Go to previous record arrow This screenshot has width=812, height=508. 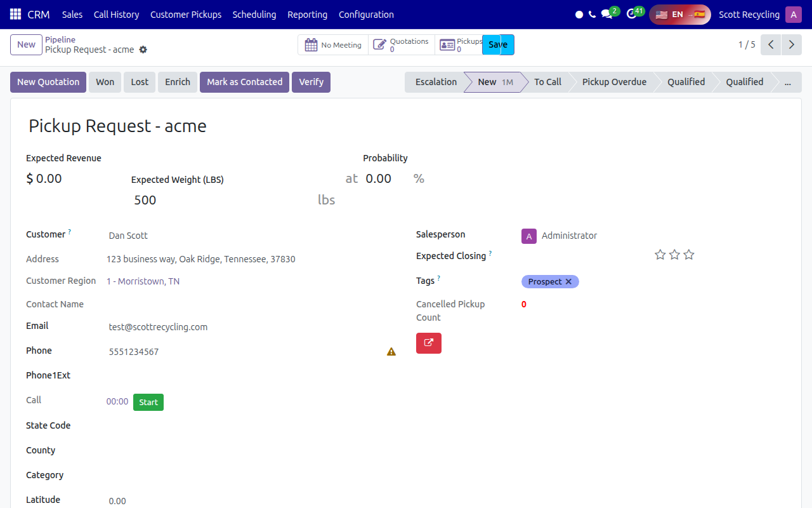point(771,44)
